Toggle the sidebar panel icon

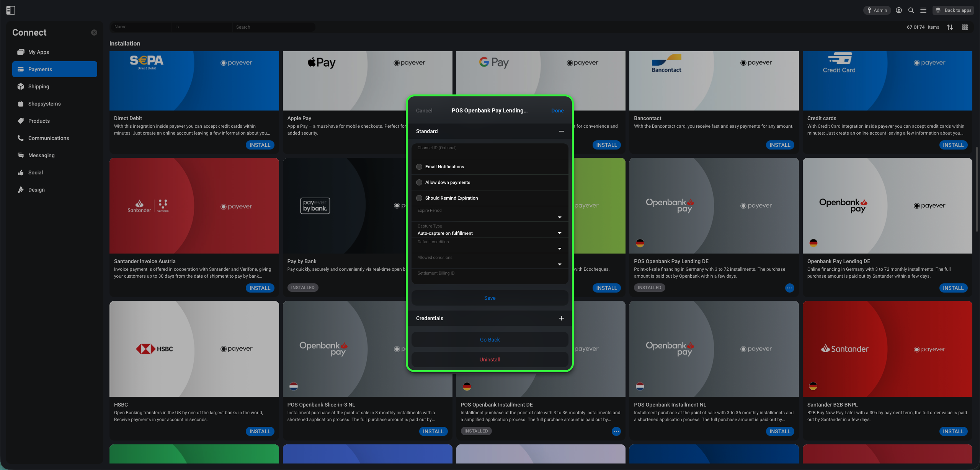(x=11, y=10)
